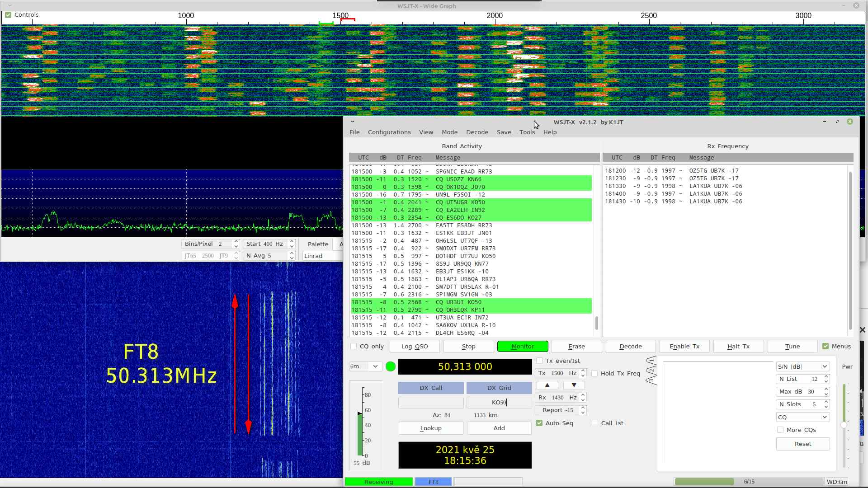
Task: Click the Erase button
Action: pos(576,347)
